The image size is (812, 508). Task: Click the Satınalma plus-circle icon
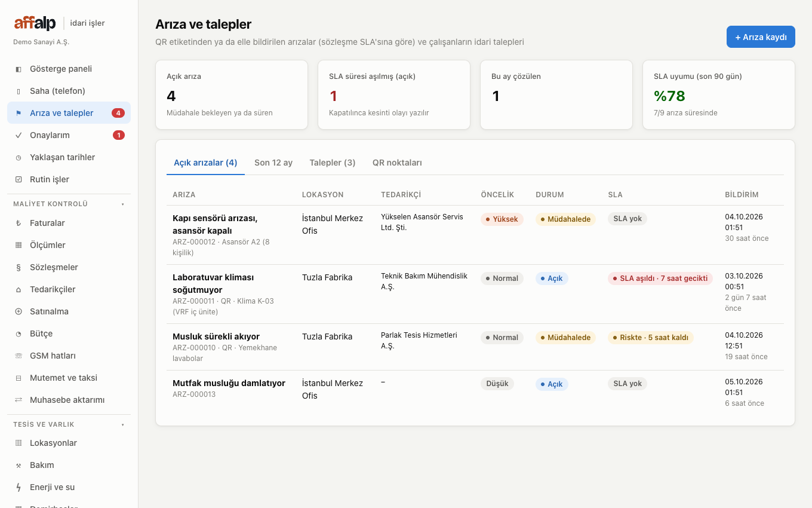pyautogui.click(x=19, y=311)
